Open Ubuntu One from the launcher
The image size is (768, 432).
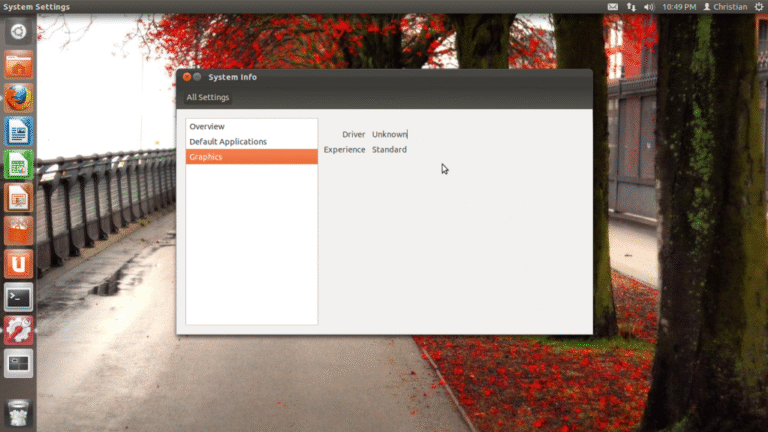[x=18, y=263]
